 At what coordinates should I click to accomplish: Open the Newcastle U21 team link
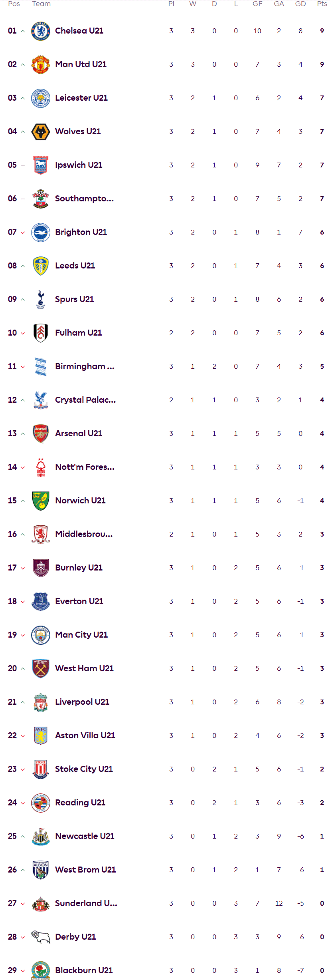coord(85,836)
